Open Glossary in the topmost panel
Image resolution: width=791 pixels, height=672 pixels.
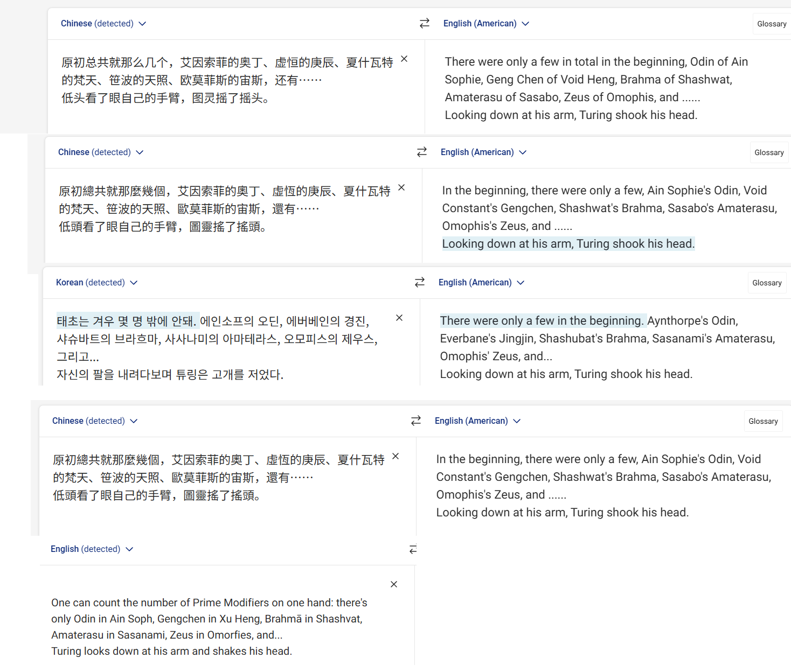coord(772,24)
